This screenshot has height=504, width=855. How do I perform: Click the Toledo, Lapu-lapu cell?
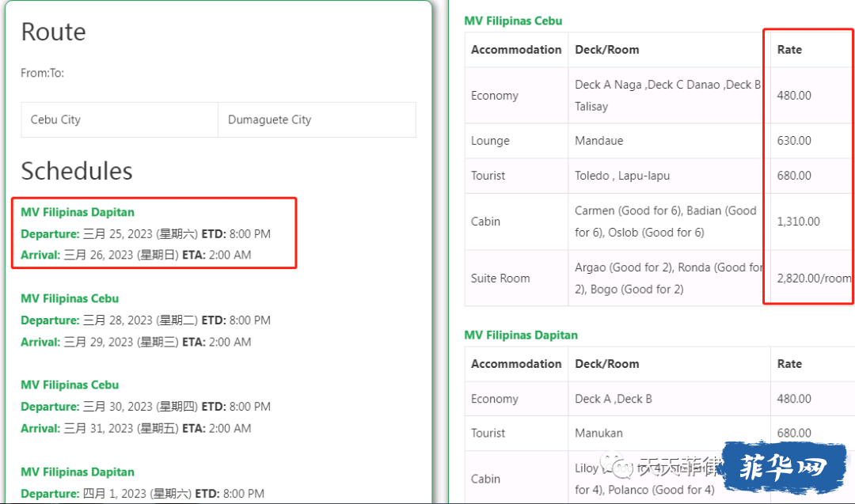pyautogui.click(x=669, y=176)
